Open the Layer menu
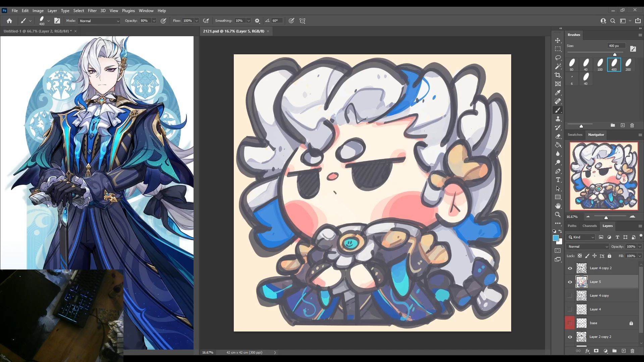644x362 pixels. (x=52, y=11)
